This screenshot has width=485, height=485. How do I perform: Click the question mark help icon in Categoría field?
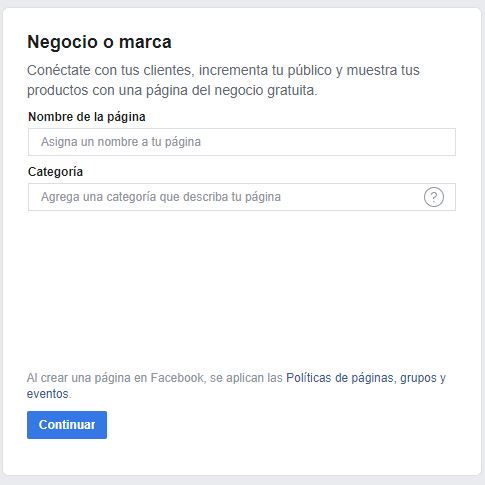click(434, 197)
